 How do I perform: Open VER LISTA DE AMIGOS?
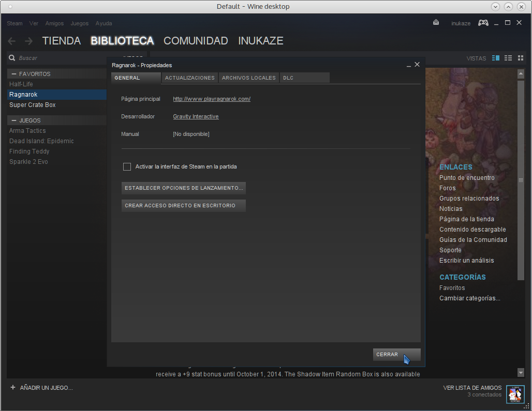pos(472,388)
